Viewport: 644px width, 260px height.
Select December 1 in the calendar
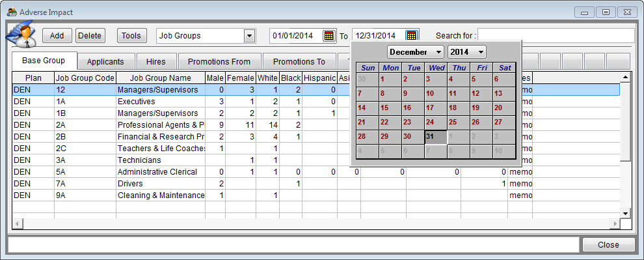(390, 79)
